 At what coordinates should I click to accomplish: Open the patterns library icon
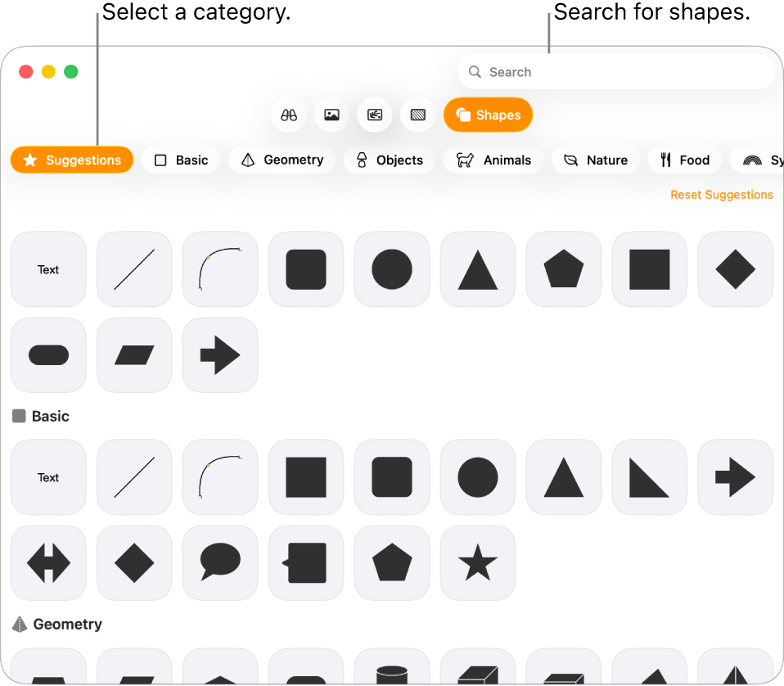417,115
